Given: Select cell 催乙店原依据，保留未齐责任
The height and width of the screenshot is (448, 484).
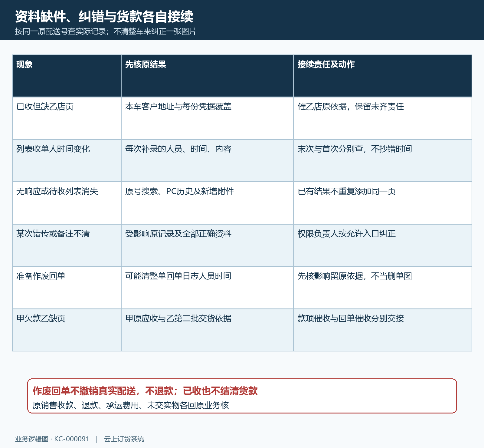Looking at the screenshot, I should [x=383, y=118].
